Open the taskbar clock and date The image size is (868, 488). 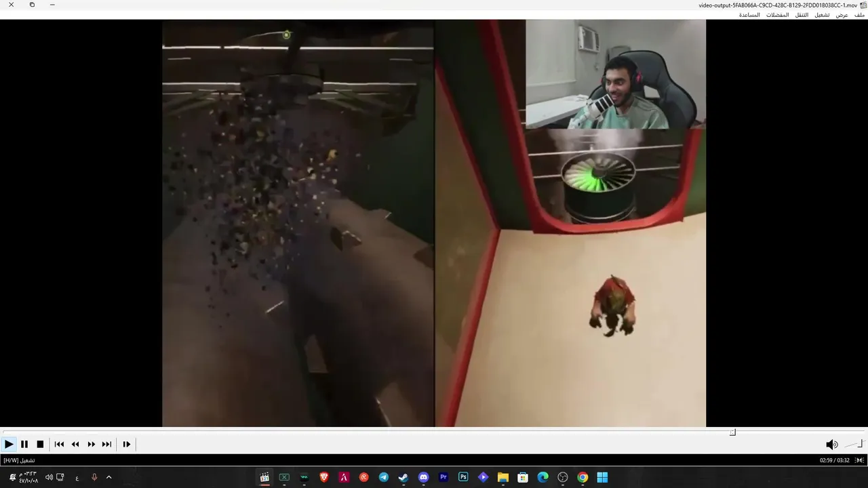tap(28, 477)
